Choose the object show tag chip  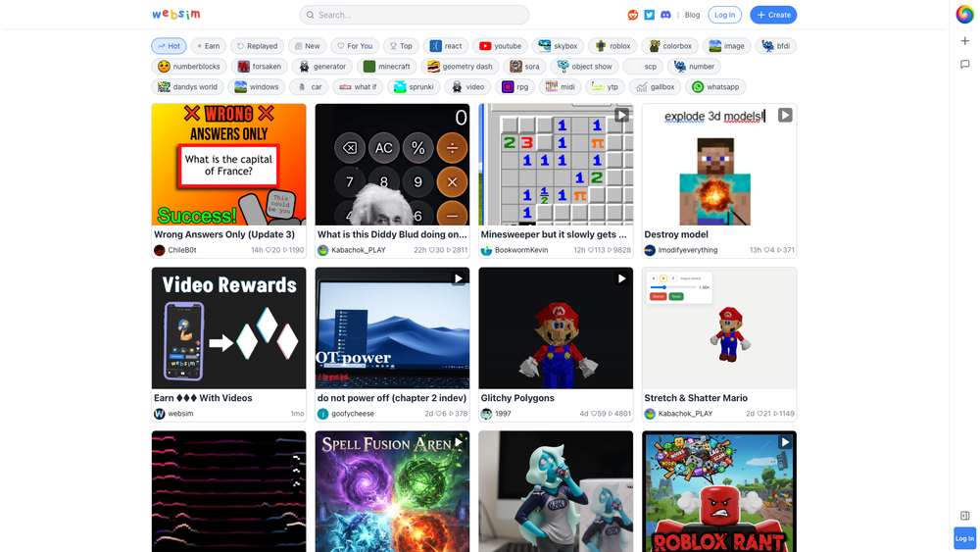(584, 67)
